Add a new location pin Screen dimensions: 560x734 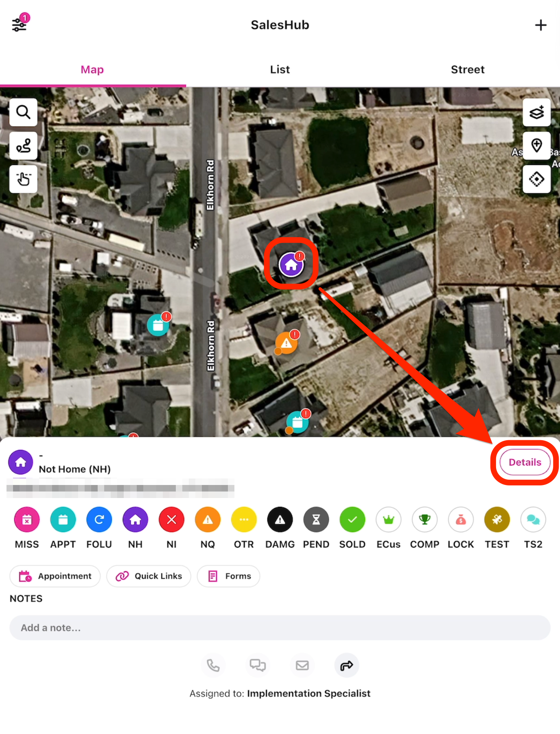pos(536,146)
